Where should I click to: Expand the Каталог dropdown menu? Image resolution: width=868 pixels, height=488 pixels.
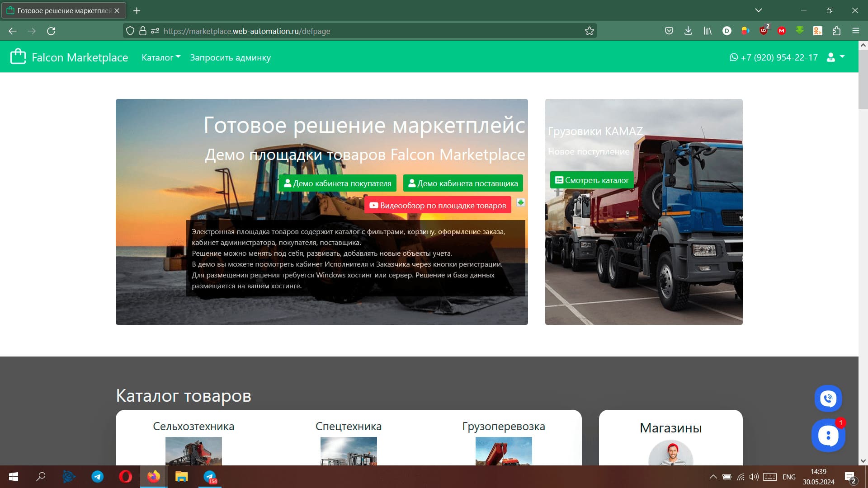tap(160, 57)
